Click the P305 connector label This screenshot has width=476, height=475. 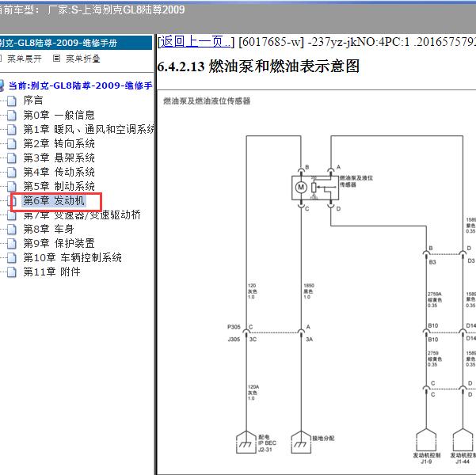coord(234,327)
